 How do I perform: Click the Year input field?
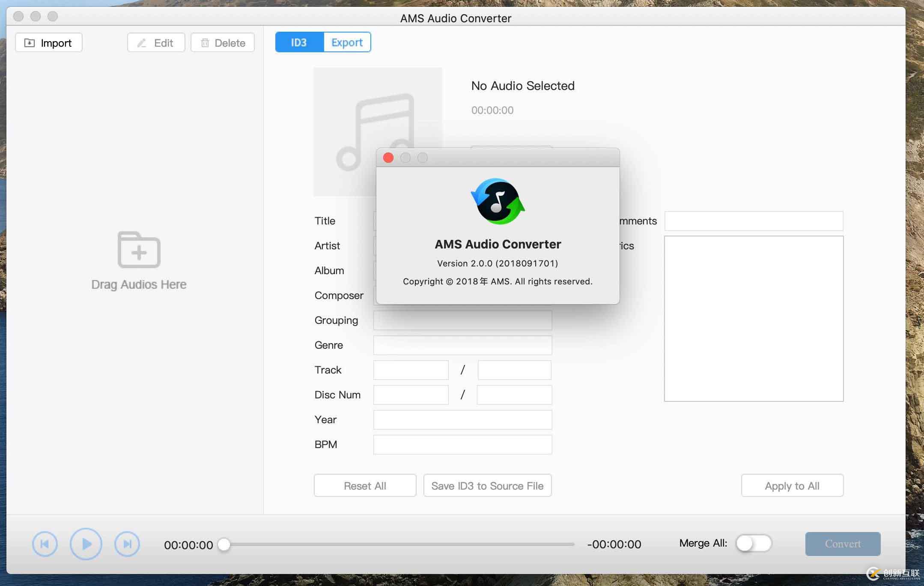tap(462, 420)
